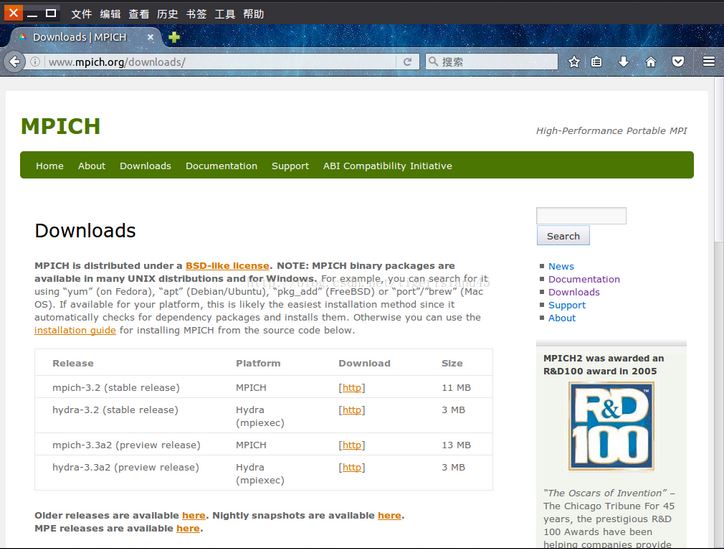The image size is (724, 549).
Task: Open the installation guide link
Action: pyautogui.click(x=75, y=330)
